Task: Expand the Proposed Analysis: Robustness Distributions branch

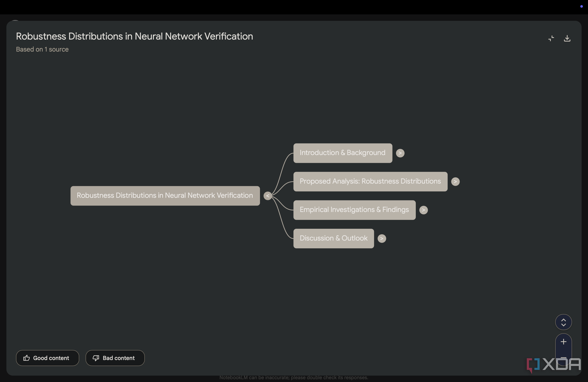Action: pyautogui.click(x=455, y=181)
